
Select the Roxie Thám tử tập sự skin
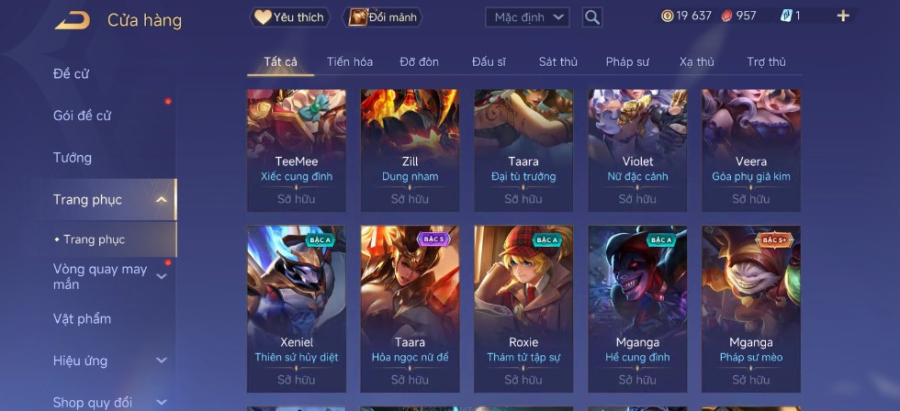pos(523,309)
